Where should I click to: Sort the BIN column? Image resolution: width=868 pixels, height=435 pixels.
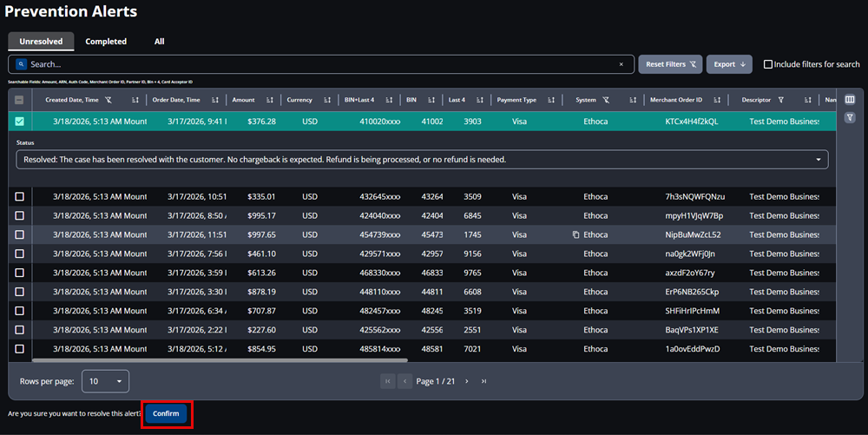pyautogui.click(x=431, y=100)
